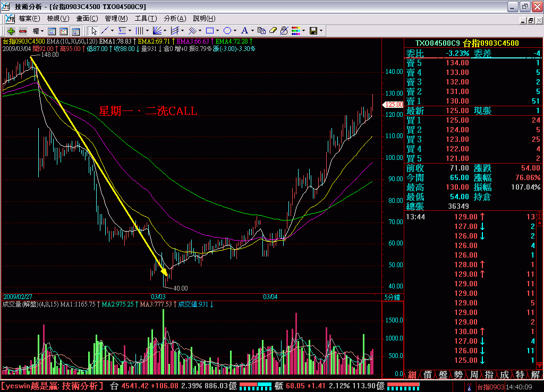Click the red circle icon above the tick list
The height and width of the screenshot is (392, 544).
pyautogui.click(x=539, y=215)
